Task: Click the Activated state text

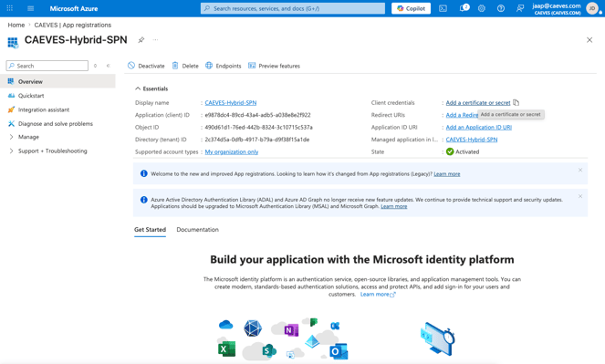Action: click(x=467, y=151)
